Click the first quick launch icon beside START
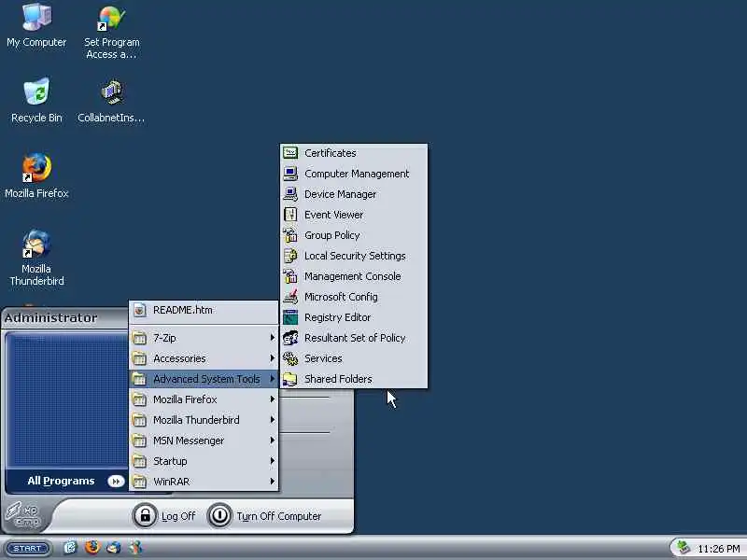The height and width of the screenshot is (560, 747). (70, 548)
